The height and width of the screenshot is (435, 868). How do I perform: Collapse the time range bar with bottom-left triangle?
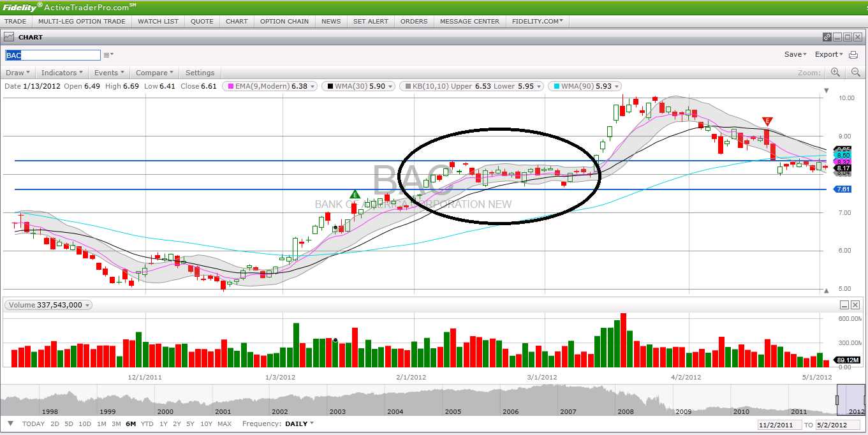pyautogui.click(x=10, y=424)
